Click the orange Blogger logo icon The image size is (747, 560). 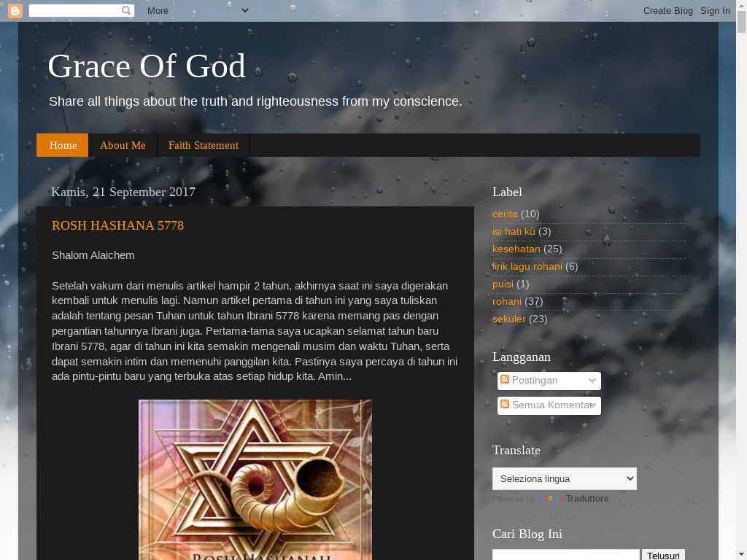click(15, 10)
